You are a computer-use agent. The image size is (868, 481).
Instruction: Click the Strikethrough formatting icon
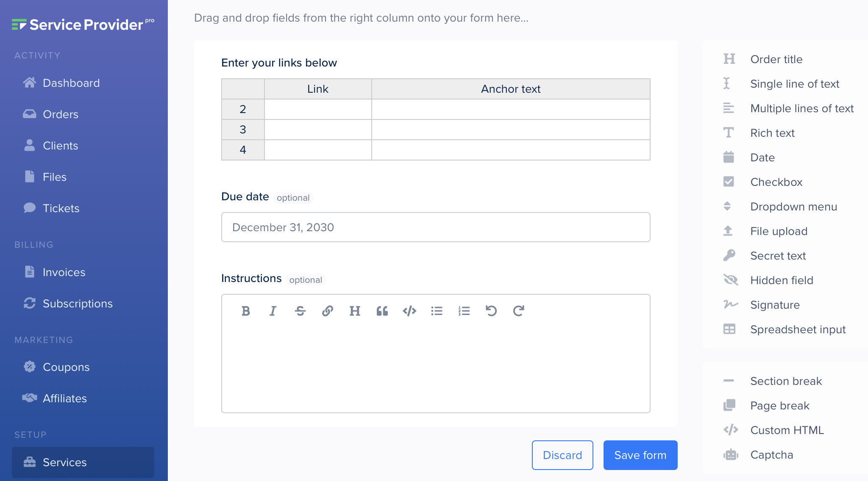coord(300,310)
